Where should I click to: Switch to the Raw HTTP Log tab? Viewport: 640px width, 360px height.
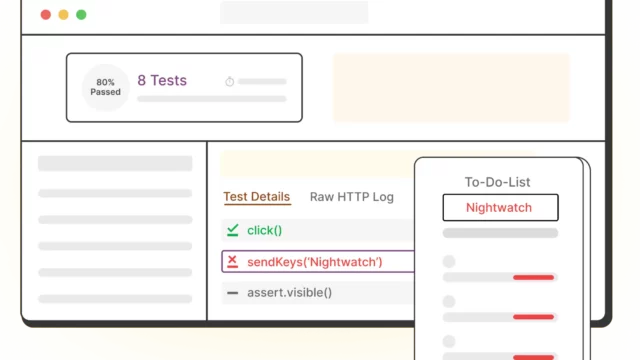tap(352, 197)
